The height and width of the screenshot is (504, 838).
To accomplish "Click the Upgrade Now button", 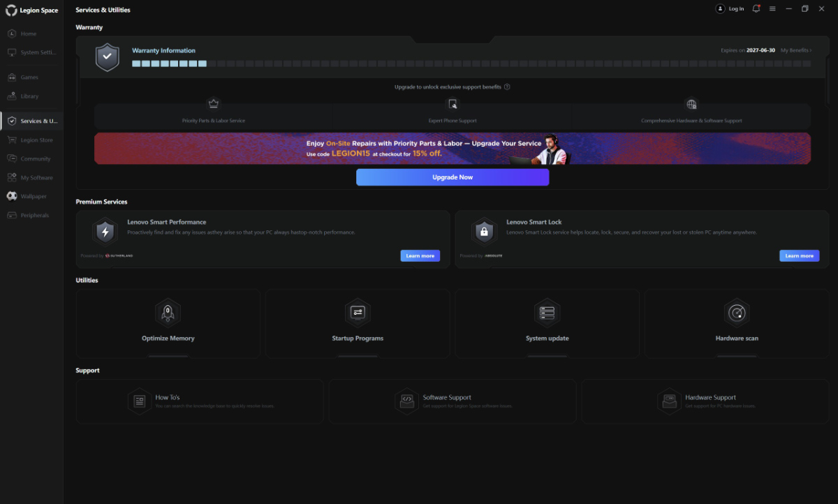I will pyautogui.click(x=453, y=177).
